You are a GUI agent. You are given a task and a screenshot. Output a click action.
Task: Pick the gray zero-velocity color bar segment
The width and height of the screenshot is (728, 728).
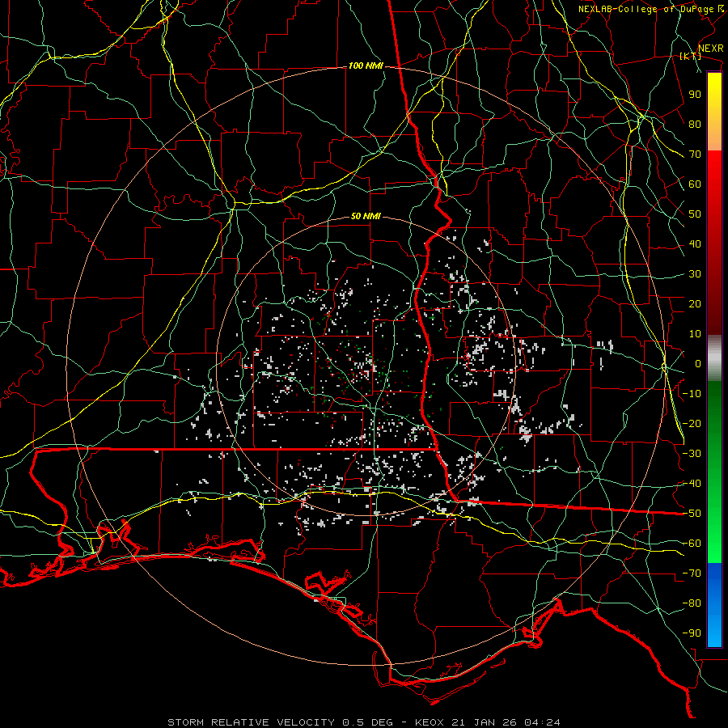tap(714, 358)
